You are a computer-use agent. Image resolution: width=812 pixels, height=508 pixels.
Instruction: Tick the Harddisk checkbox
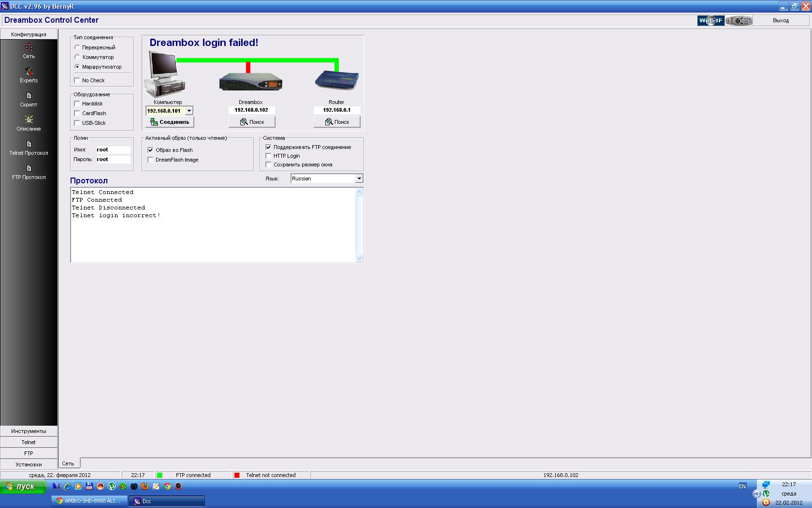click(77, 104)
